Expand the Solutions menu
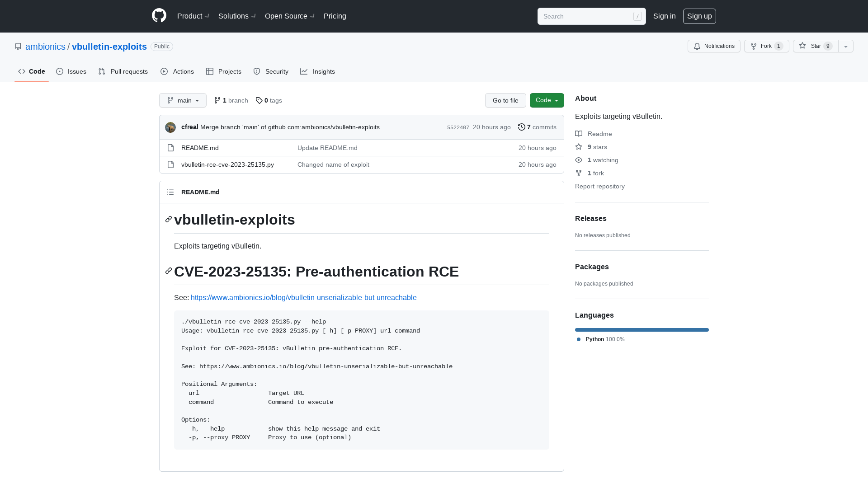868x488 pixels. 237,16
